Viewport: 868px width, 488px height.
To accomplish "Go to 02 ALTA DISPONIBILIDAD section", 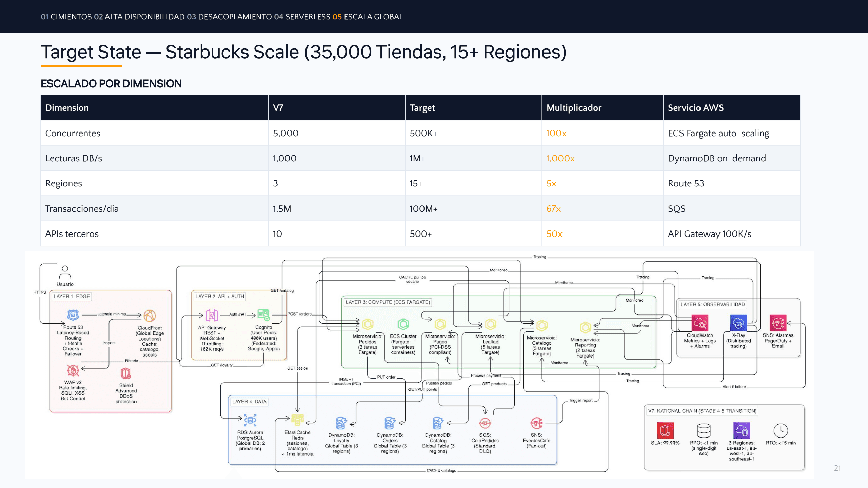I will point(139,17).
